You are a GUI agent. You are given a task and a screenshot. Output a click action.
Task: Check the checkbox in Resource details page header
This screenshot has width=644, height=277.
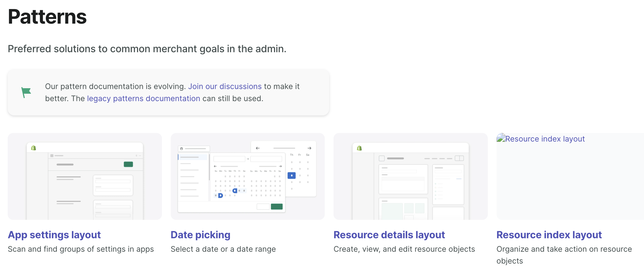coord(382,158)
